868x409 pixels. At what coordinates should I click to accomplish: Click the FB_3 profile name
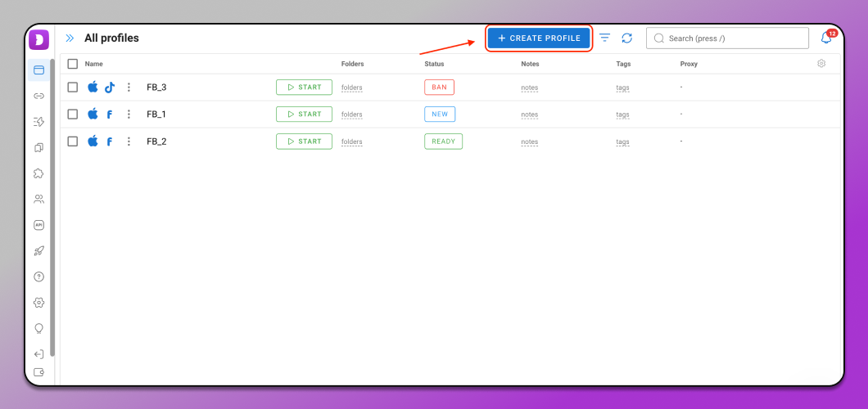click(x=156, y=88)
